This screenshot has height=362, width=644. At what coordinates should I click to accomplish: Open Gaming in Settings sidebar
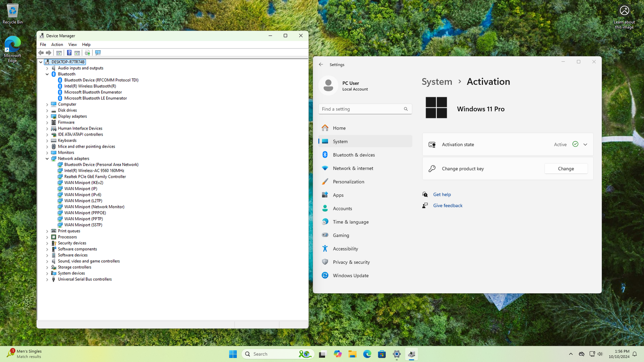[x=365, y=235]
